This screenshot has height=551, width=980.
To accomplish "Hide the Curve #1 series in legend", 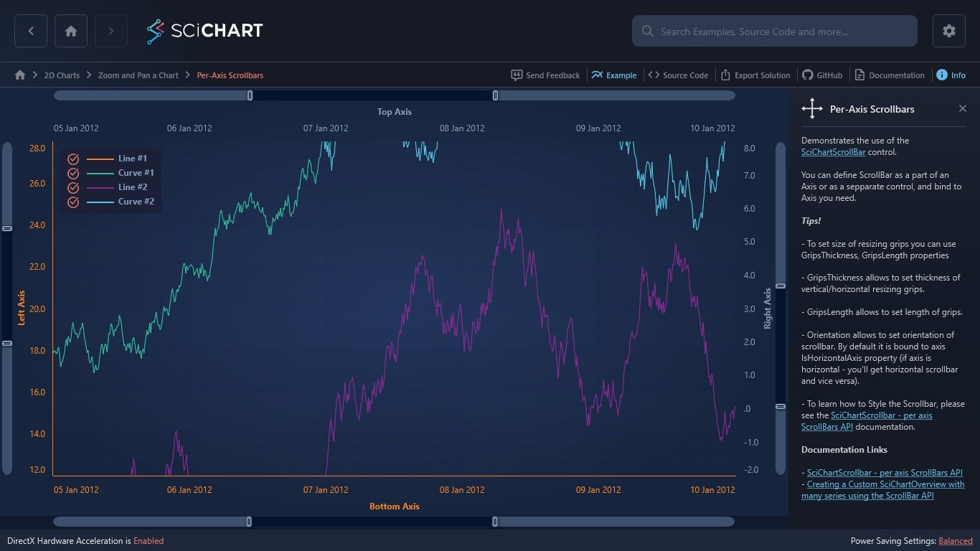I will point(72,173).
